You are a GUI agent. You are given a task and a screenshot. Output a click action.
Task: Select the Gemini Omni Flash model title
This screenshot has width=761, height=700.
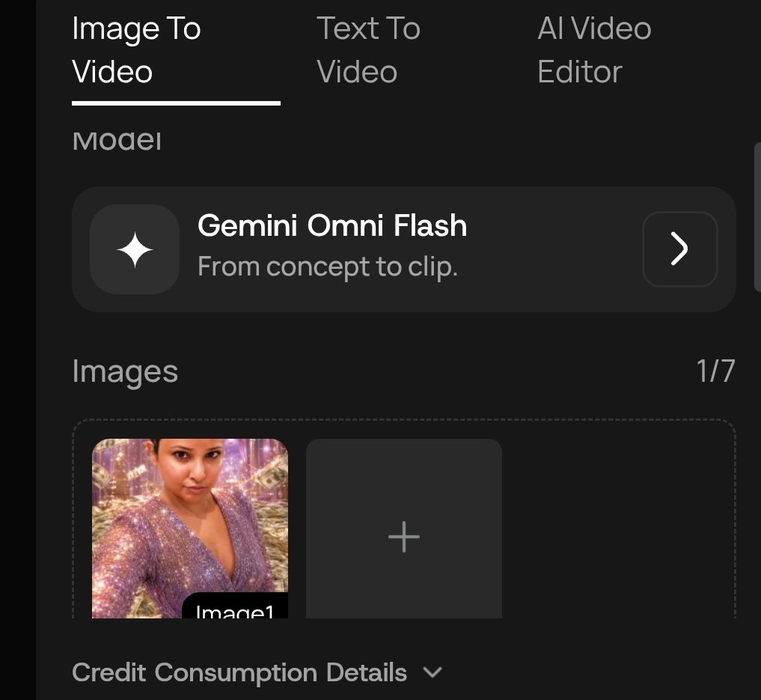point(332,226)
